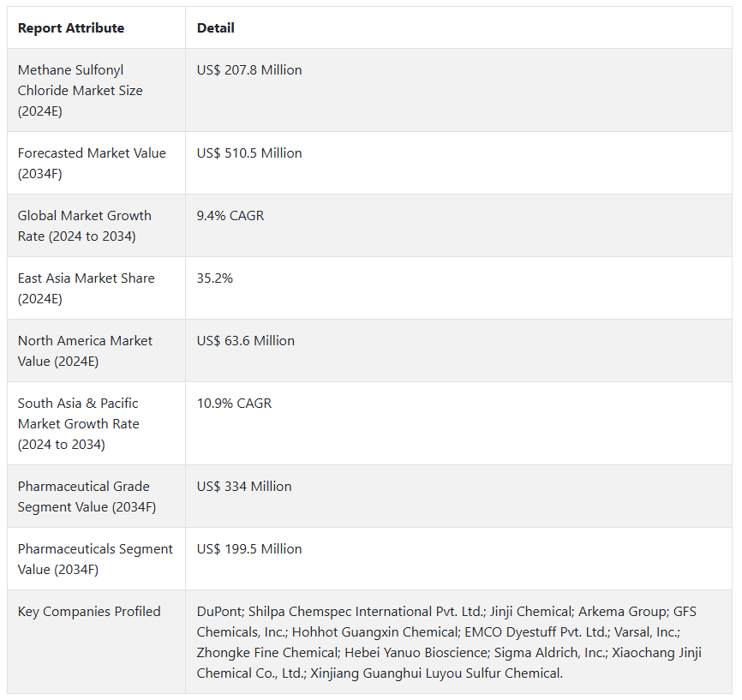Select the North America Market Value cell
742x700 pixels.
click(85, 350)
